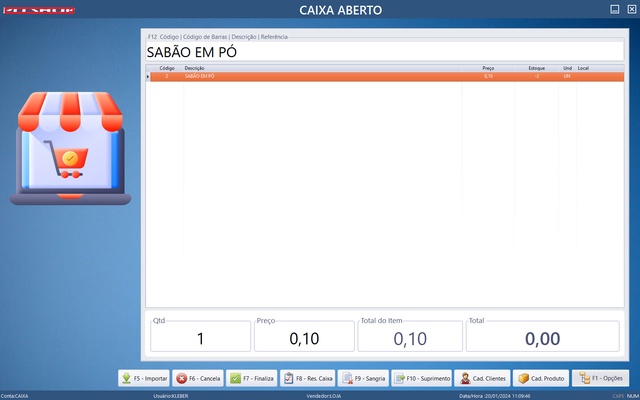Cancel the sale with F6 - Cancela

[198, 378]
